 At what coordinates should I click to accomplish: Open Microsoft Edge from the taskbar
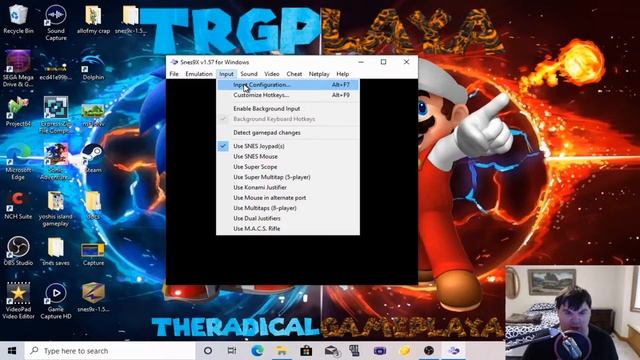coord(257,351)
